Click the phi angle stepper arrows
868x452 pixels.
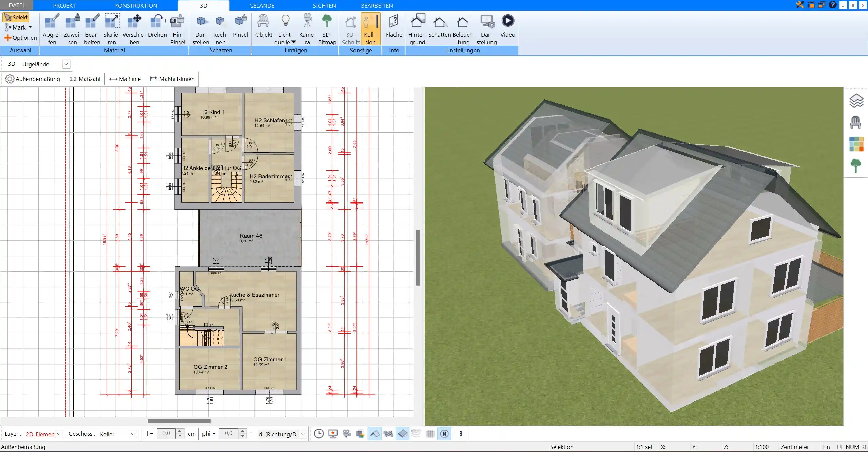tap(242, 434)
